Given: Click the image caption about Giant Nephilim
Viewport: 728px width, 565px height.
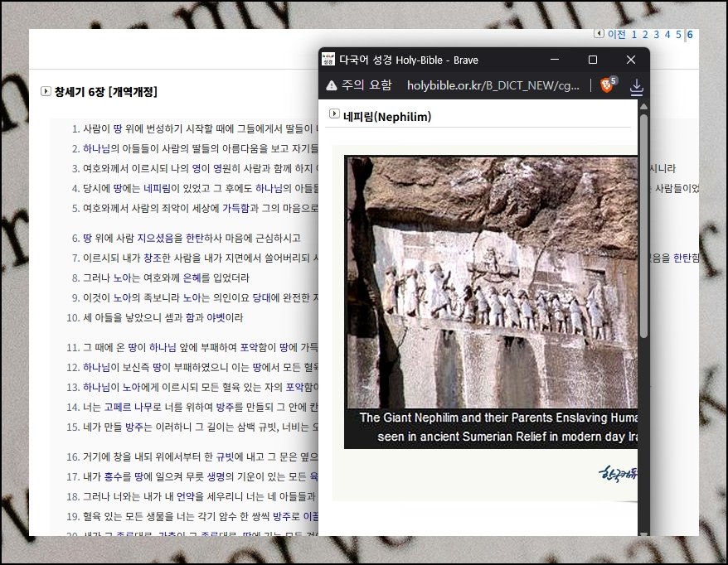Looking at the screenshot, I should click(498, 427).
